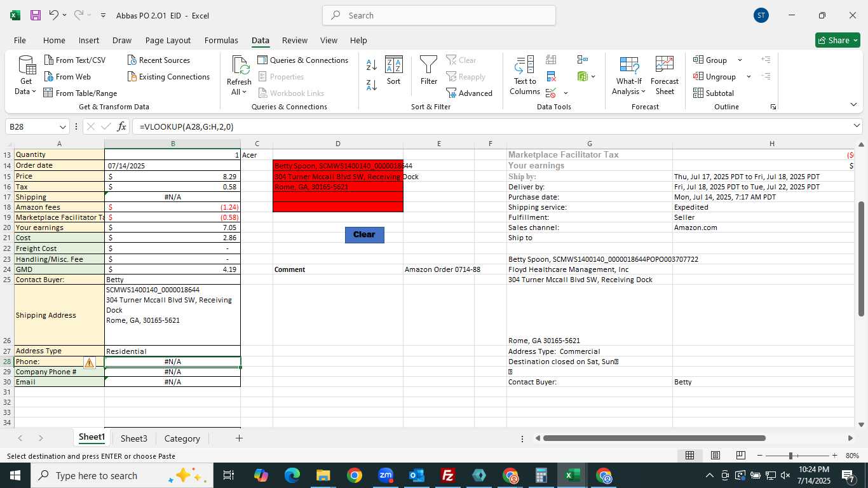Open the custom Sort dialog
868x488 pixels.
(x=394, y=71)
